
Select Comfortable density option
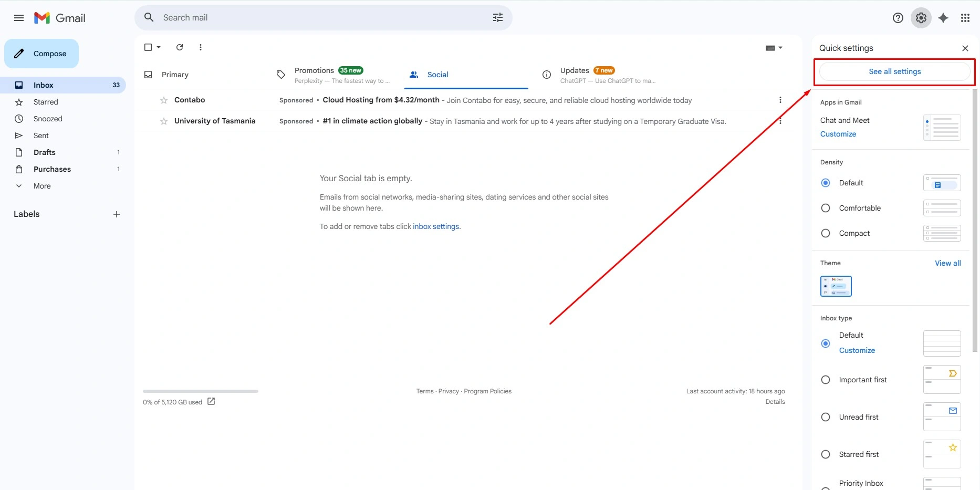[826, 208]
